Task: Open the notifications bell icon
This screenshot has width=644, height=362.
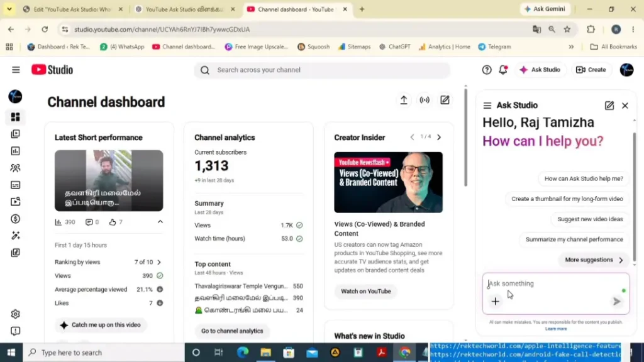Action: click(503, 70)
